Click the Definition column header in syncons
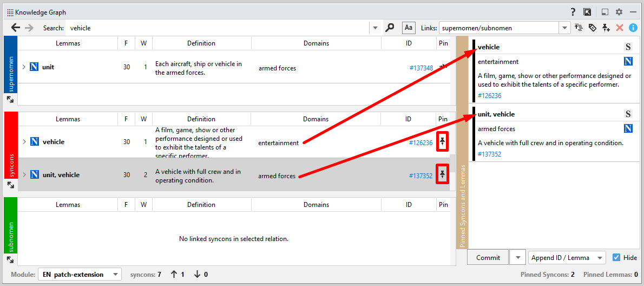 tap(201, 119)
